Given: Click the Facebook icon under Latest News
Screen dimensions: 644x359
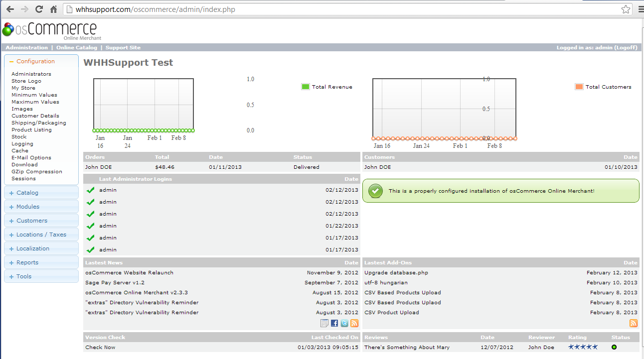Looking at the screenshot, I should tap(334, 323).
